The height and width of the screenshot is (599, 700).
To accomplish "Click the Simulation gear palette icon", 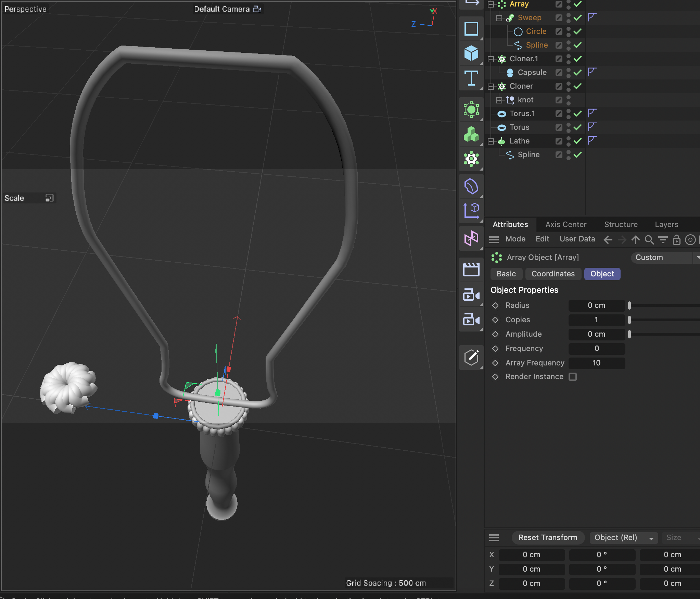I will point(471,159).
